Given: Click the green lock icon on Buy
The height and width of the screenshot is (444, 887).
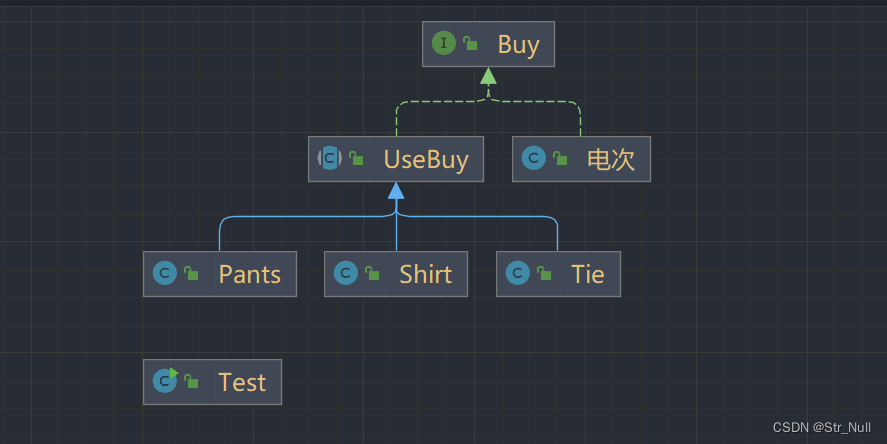Looking at the screenshot, I should pos(470,44).
